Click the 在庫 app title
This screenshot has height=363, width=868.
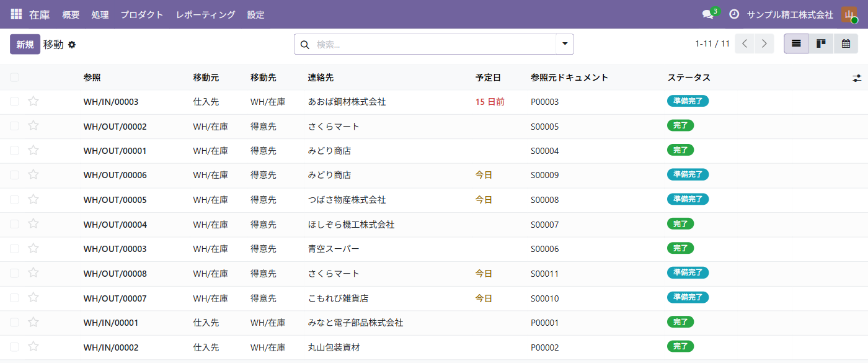(39, 14)
